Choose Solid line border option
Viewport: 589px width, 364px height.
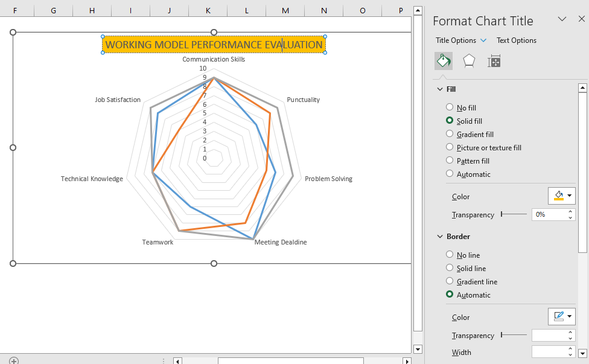[x=449, y=268]
